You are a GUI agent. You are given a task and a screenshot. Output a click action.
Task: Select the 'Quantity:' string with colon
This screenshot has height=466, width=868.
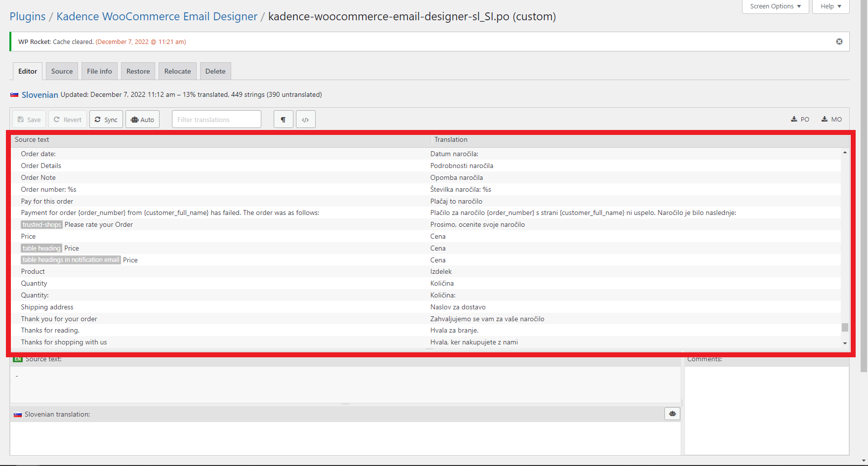pyautogui.click(x=35, y=295)
